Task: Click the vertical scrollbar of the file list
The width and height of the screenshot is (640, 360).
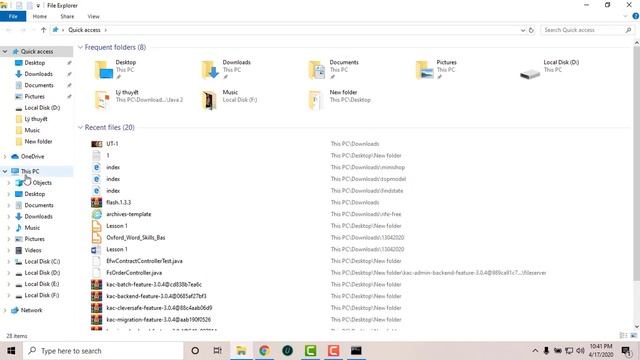Action: pyautogui.click(x=636, y=163)
